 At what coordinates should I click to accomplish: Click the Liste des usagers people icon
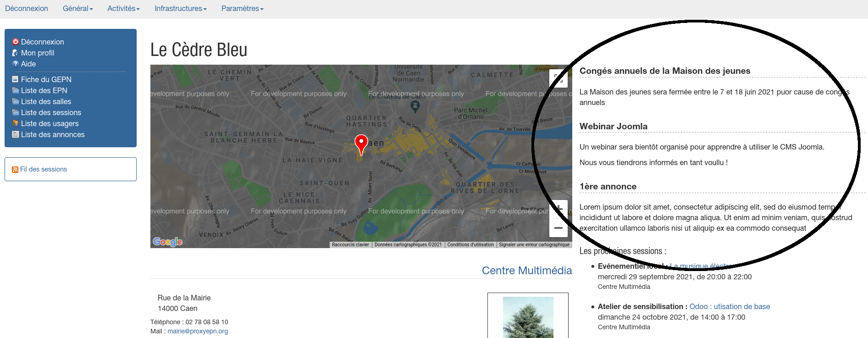pyautogui.click(x=15, y=123)
